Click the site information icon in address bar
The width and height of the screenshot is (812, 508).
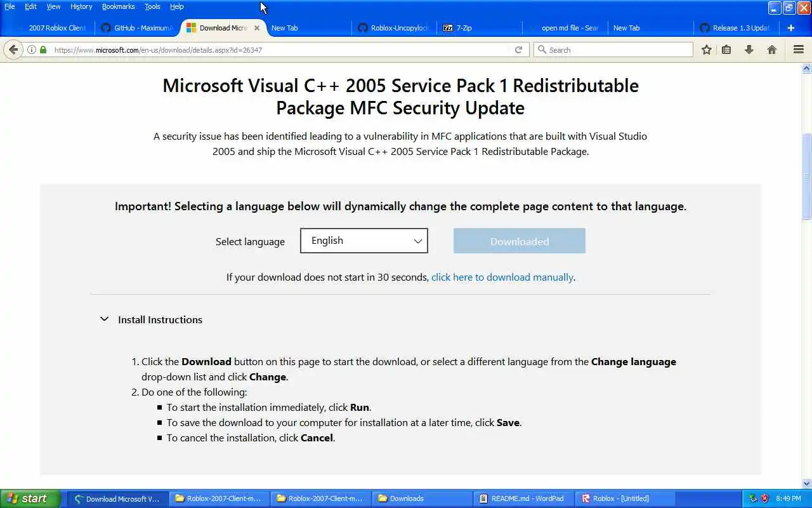[x=32, y=50]
